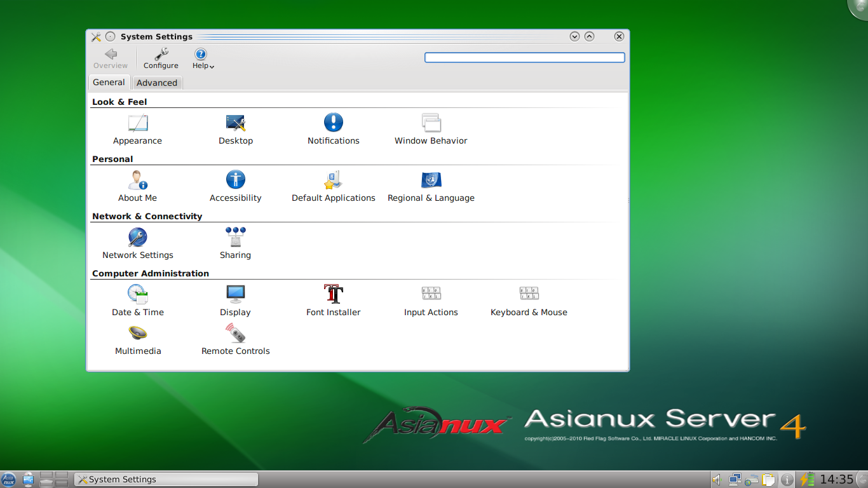Viewport: 868px width, 488px height.
Task: Expand the Help dropdown menu
Action: (x=203, y=58)
